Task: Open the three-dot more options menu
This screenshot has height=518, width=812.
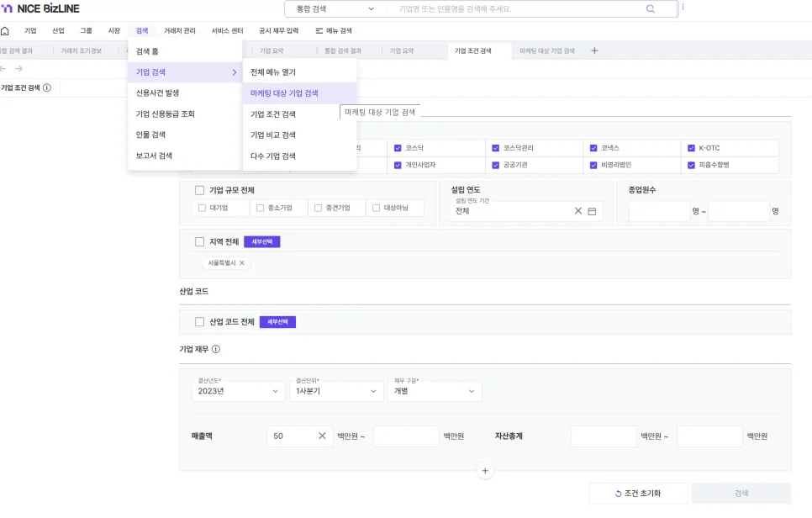Action: 683,8
